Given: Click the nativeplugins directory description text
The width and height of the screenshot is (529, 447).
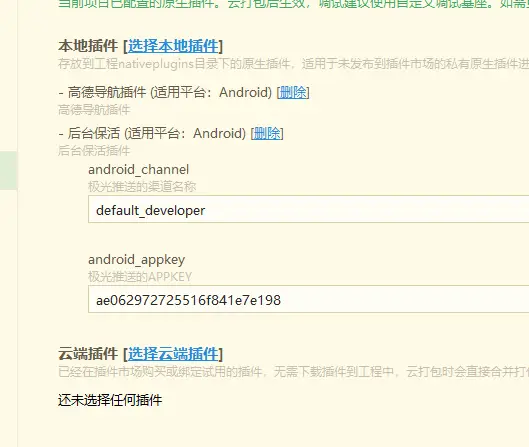Looking at the screenshot, I should (294, 64).
